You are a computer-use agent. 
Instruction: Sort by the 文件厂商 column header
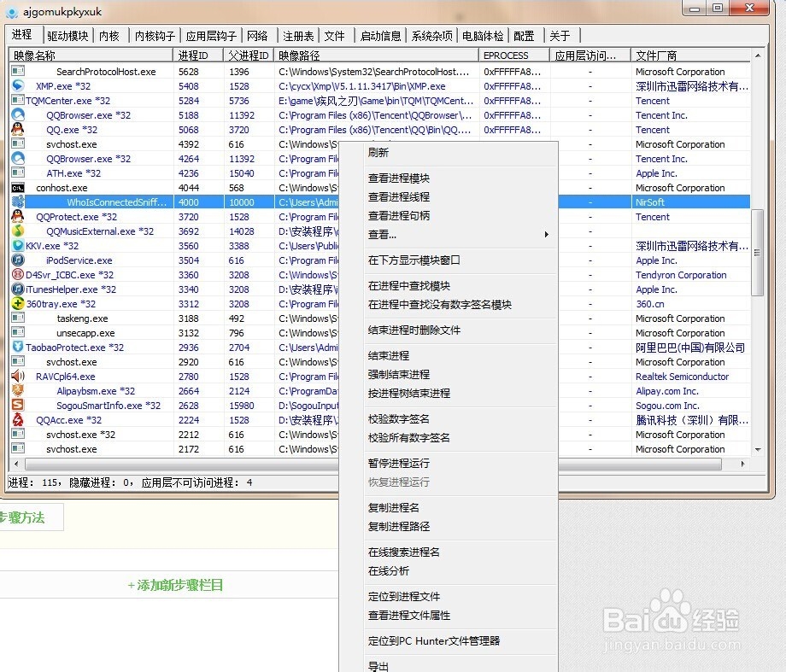point(691,56)
